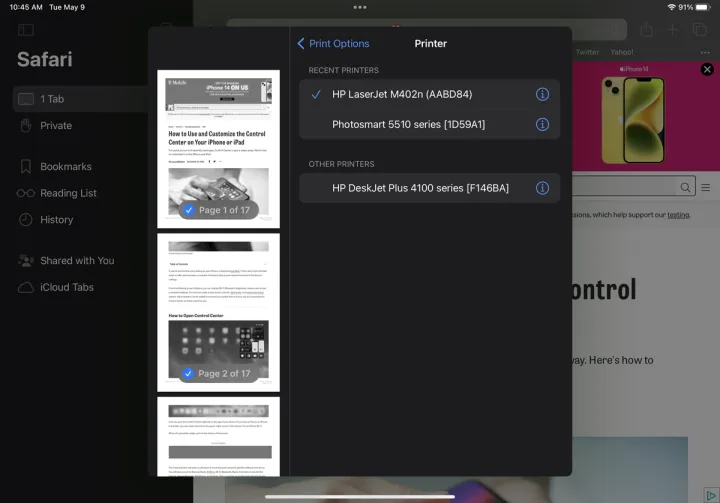
Task: Show info for HP DeskJet Plus 4100
Action: [x=542, y=188]
